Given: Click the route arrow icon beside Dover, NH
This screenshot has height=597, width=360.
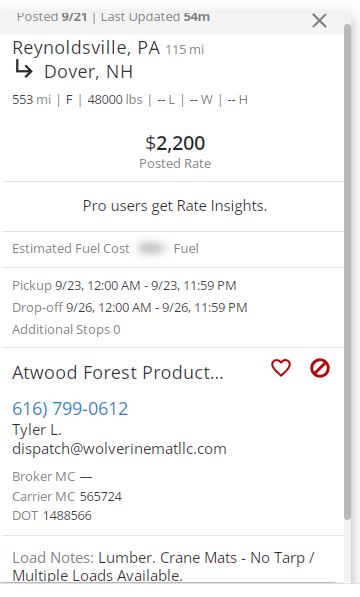Looking at the screenshot, I should point(24,70).
